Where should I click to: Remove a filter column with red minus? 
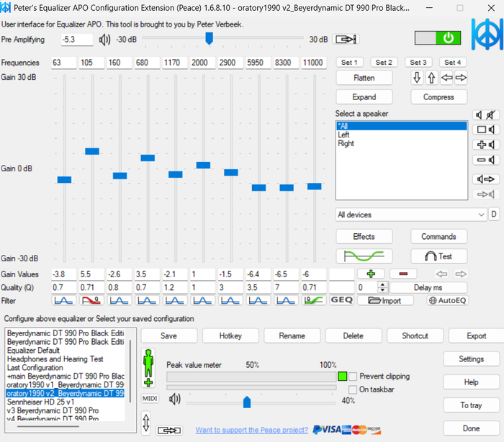point(403,274)
